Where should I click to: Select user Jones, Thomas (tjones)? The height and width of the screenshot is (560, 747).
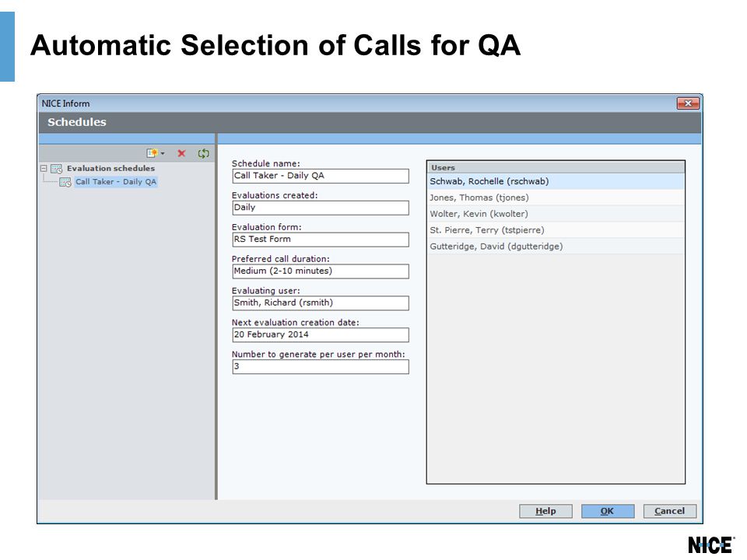[x=556, y=198]
